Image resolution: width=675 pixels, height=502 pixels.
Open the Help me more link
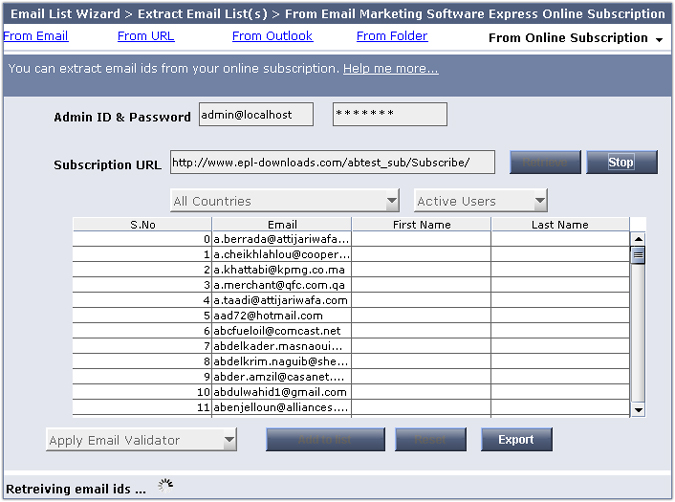coord(390,69)
